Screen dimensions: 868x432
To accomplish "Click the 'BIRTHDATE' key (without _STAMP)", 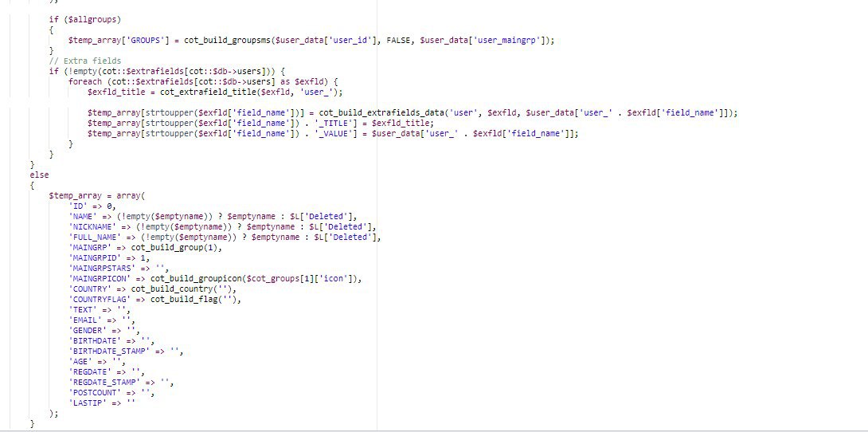I will tap(95, 341).
